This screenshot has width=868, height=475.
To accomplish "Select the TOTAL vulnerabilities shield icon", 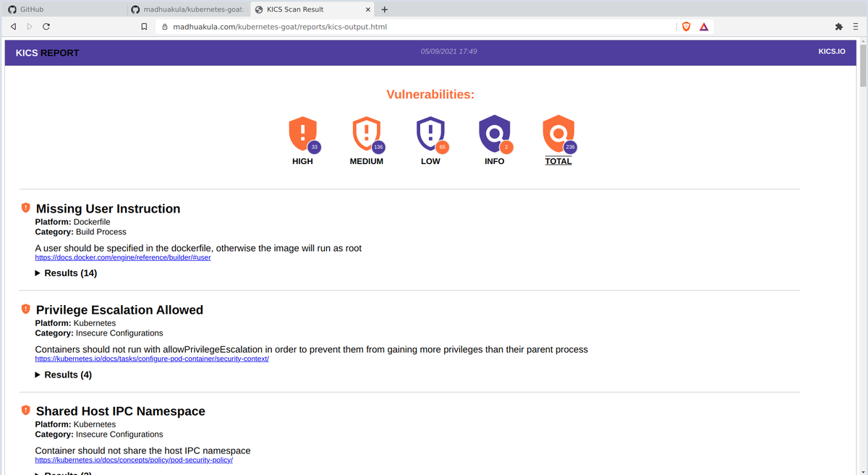I will (558, 133).
